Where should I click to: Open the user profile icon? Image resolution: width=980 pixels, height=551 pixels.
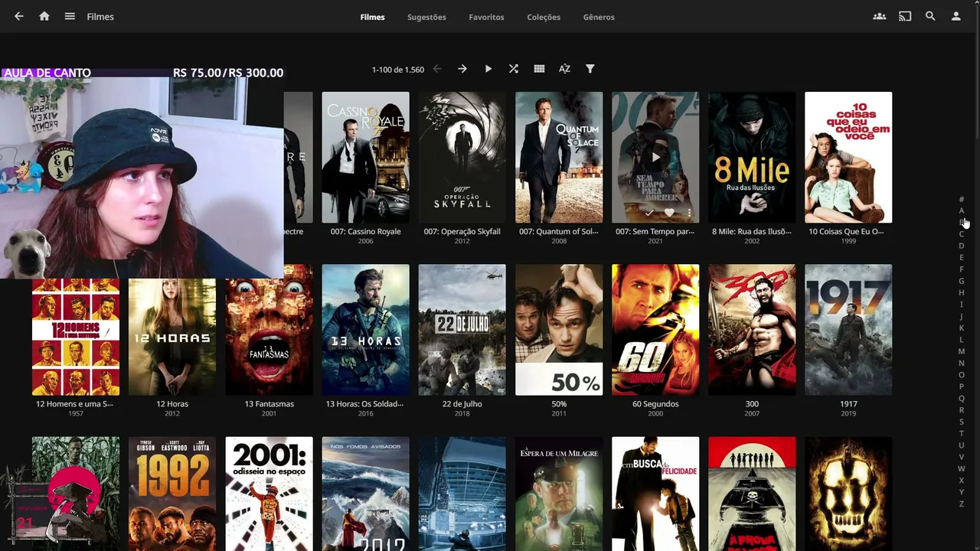coord(955,16)
